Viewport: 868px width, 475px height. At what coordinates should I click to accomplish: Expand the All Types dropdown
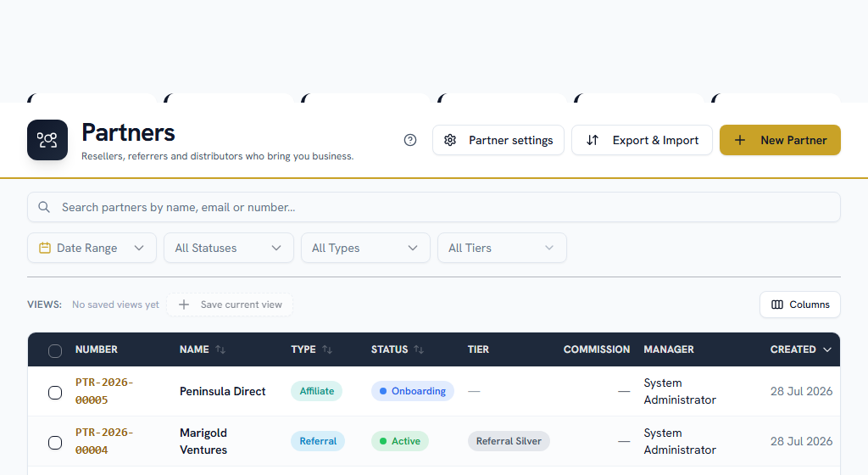[365, 248]
